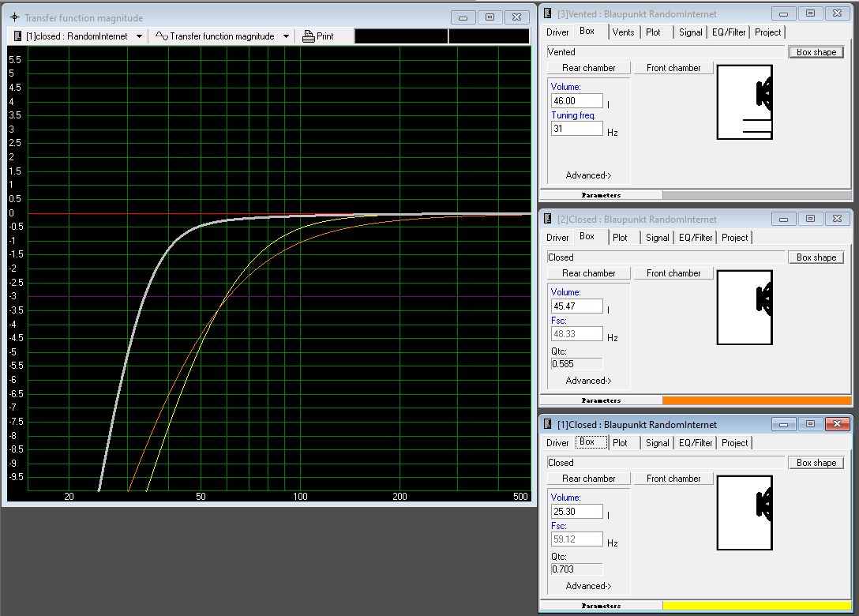The width and height of the screenshot is (859, 616).
Task: Select Rear chamber in the [1]Closed window
Action: (588, 479)
